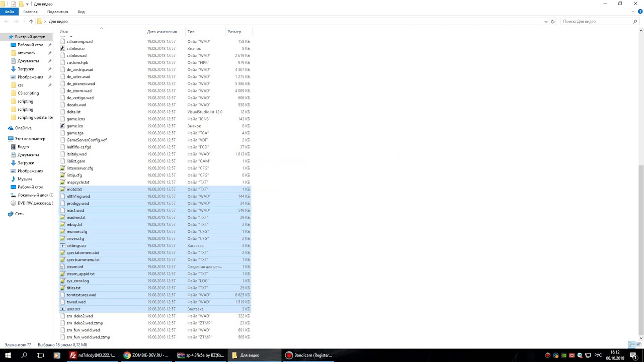
Task: Open Локальный диск (C drive
Action: coord(35,195)
